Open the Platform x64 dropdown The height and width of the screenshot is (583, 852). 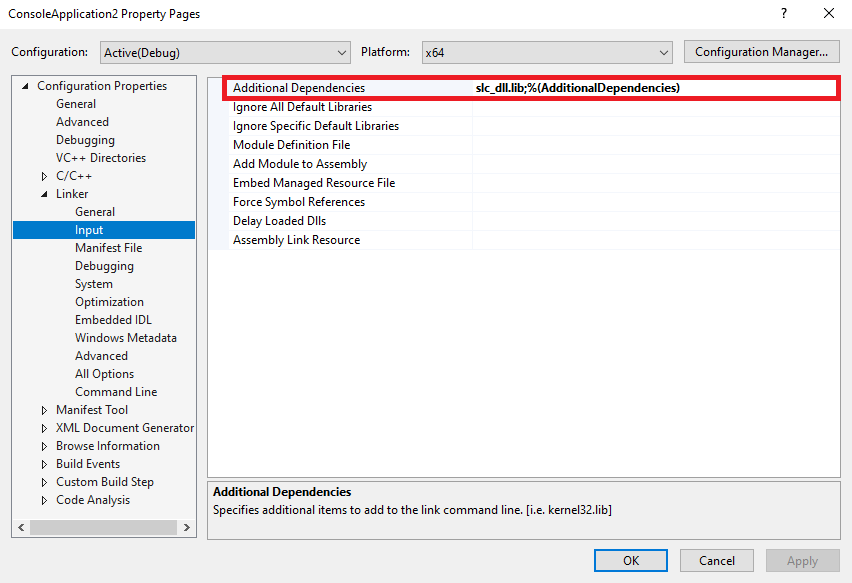click(546, 52)
